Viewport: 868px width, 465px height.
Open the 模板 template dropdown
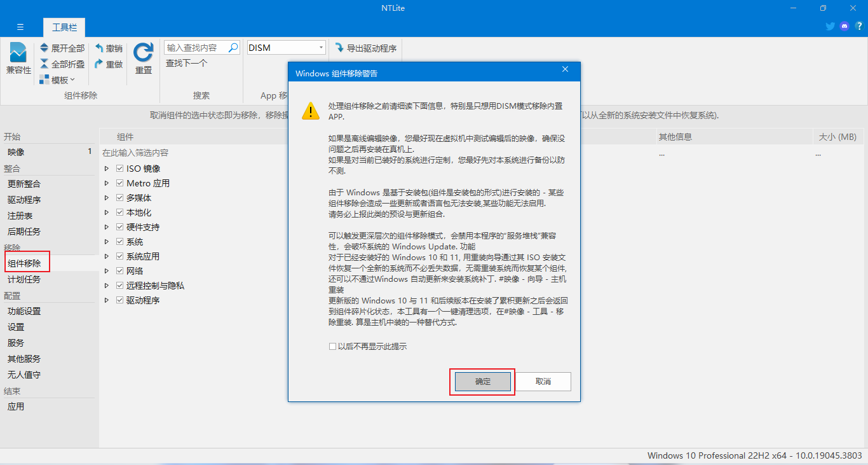(x=57, y=80)
